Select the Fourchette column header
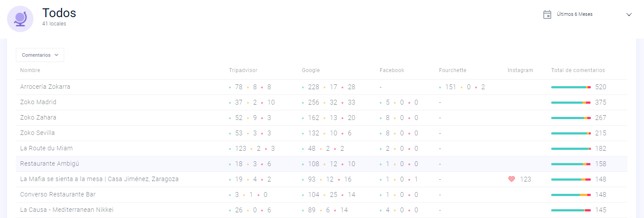This screenshot has height=218, width=644. [x=453, y=70]
